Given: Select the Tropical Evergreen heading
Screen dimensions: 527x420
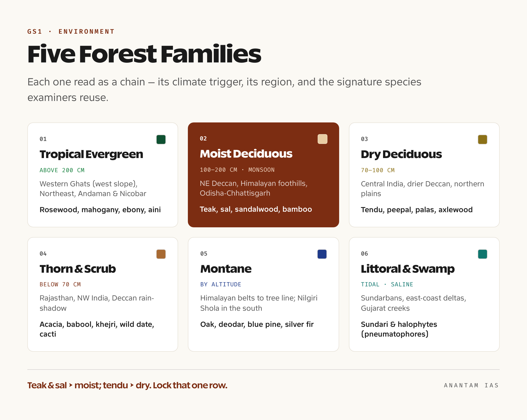Looking at the screenshot, I should tap(91, 154).
